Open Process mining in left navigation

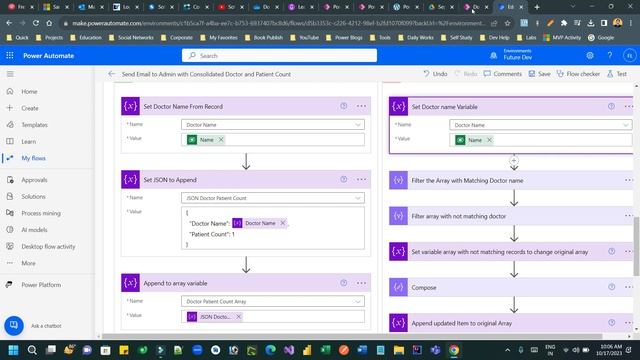pyautogui.click(x=40, y=213)
